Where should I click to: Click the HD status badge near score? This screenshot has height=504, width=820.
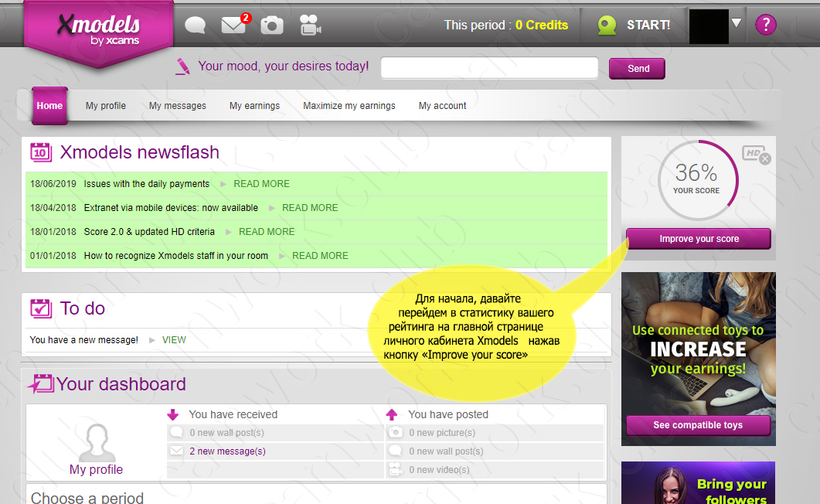(755, 154)
